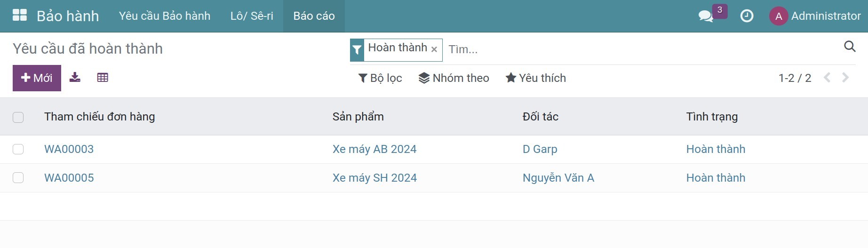This screenshot has height=248, width=868.
Task: Expand the Bộ lọc filter dropdown
Action: 380,78
